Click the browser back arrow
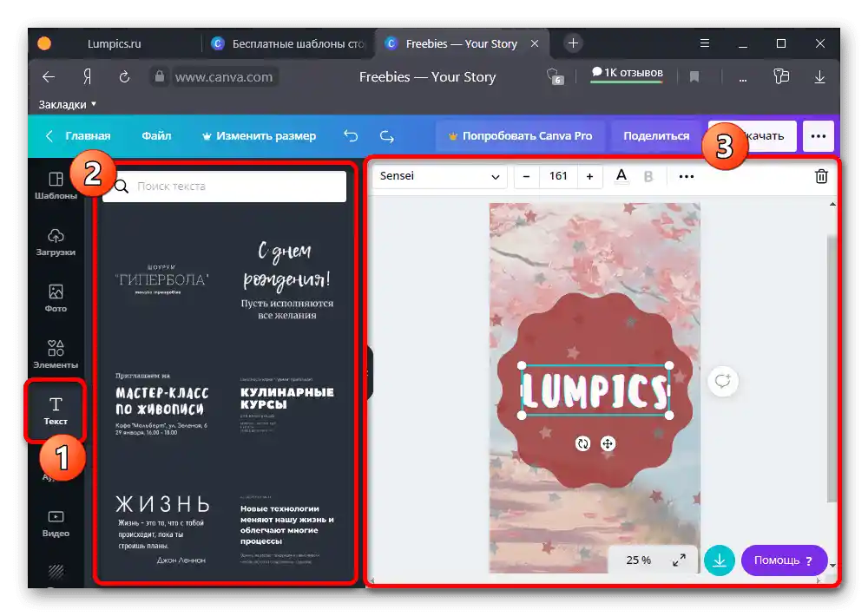868x616 pixels. [49, 77]
